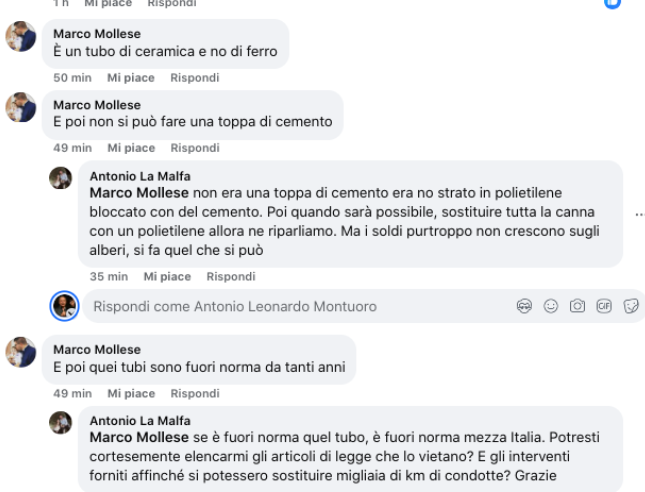Open Antonio La Malfa's avatar on polietilene reply
The height and width of the screenshot is (492, 645).
(x=60, y=178)
